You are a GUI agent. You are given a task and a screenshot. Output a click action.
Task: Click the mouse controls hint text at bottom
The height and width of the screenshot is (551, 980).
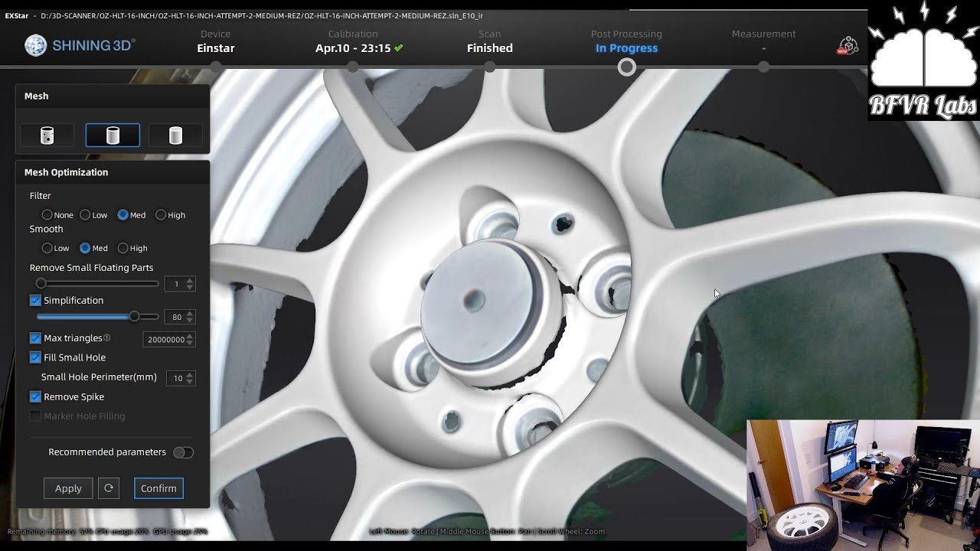pos(487,531)
